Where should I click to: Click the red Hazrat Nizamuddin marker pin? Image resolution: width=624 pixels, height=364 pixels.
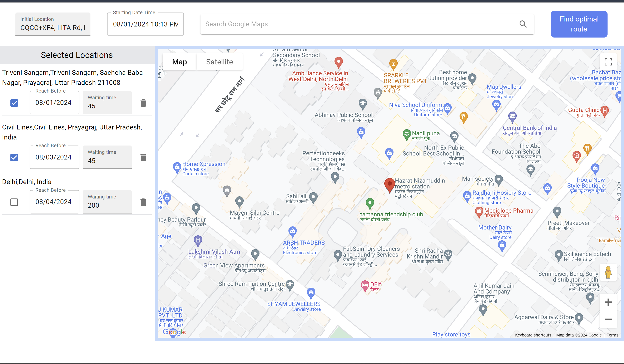pos(389,185)
